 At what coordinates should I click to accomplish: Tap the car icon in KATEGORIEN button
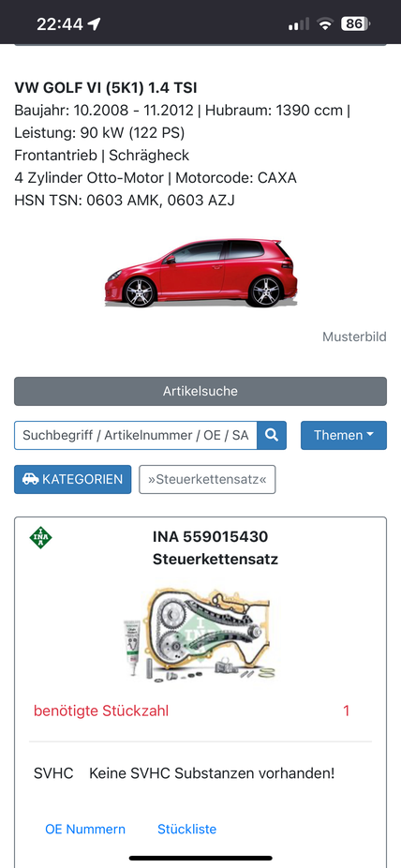pyautogui.click(x=30, y=479)
